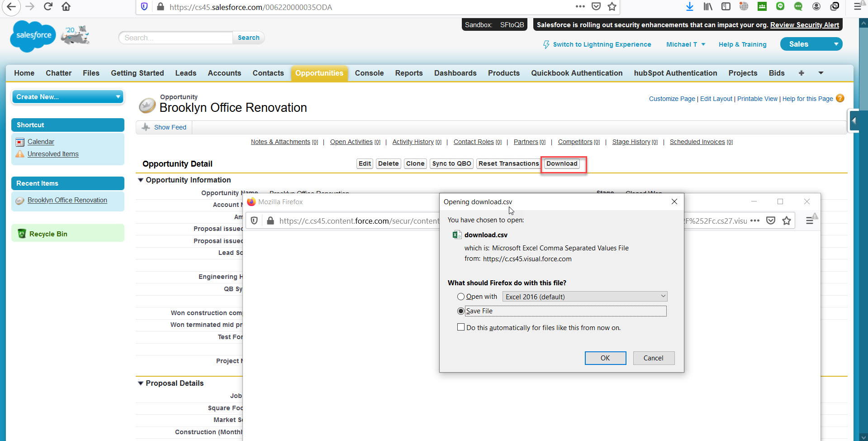The width and height of the screenshot is (868, 441).
Task: Cancel the download dialog
Action: pyautogui.click(x=654, y=358)
